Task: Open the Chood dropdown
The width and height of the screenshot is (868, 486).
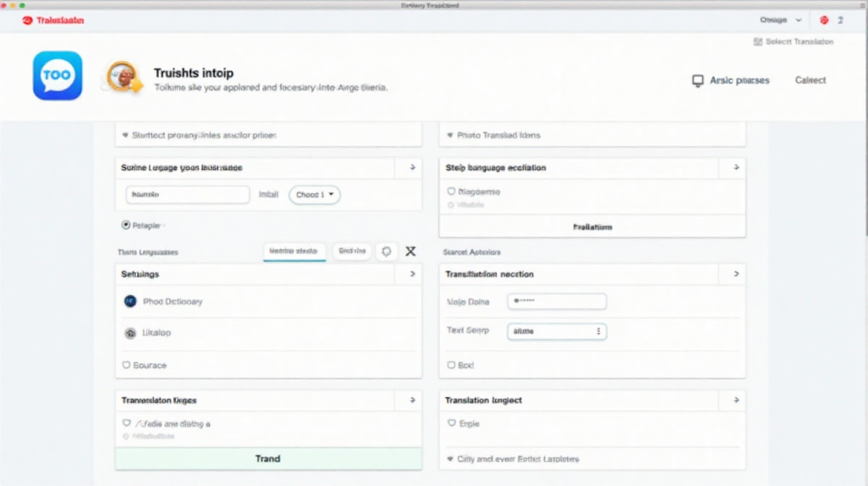Action: (x=315, y=195)
